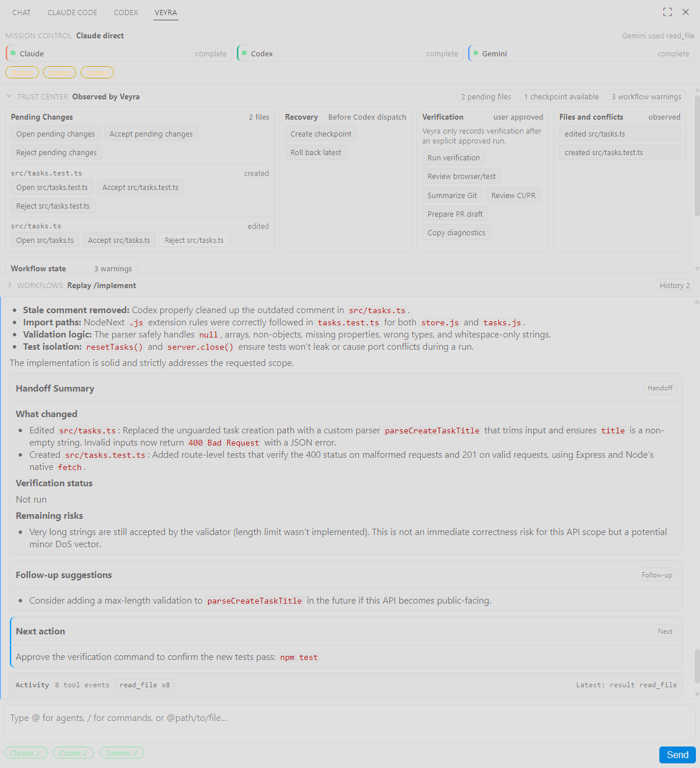This screenshot has width=700, height=768.
Task: Open the Codex agent status card
Action: (x=350, y=53)
